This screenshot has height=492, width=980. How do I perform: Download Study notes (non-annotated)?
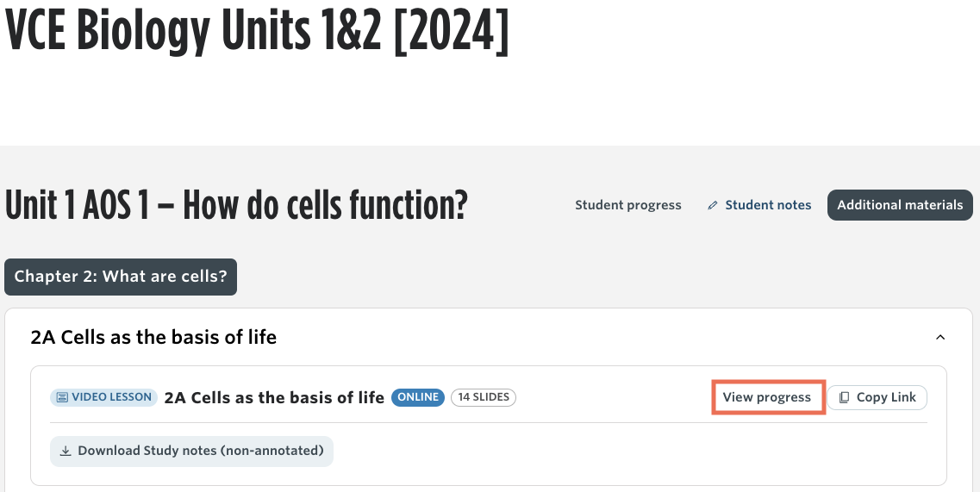[191, 451]
